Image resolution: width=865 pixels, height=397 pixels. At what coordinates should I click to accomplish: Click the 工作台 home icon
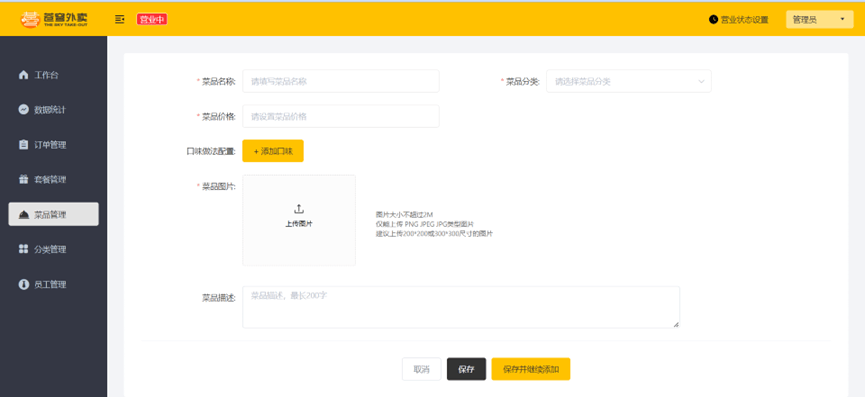click(23, 75)
